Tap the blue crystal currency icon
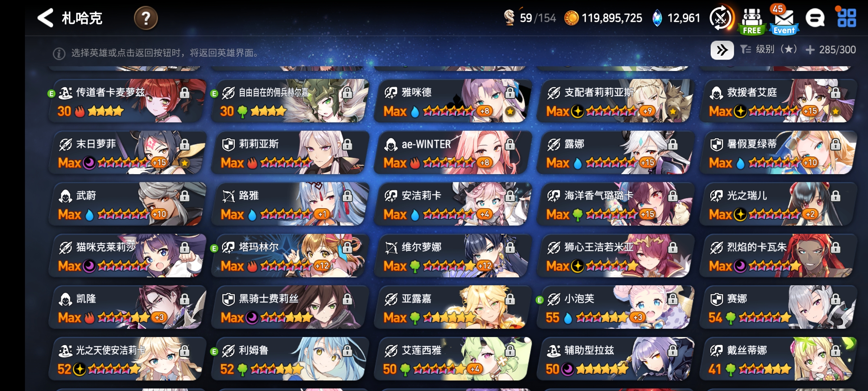The height and width of the screenshot is (391, 868). (x=657, y=18)
